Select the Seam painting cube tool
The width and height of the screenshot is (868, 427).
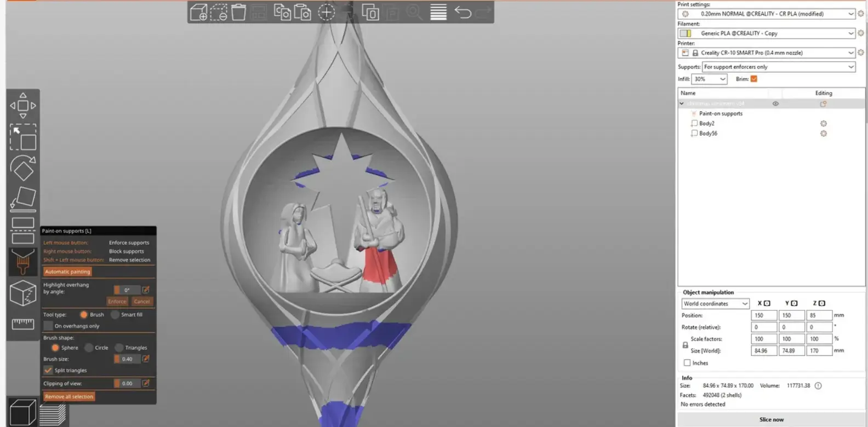click(x=23, y=293)
